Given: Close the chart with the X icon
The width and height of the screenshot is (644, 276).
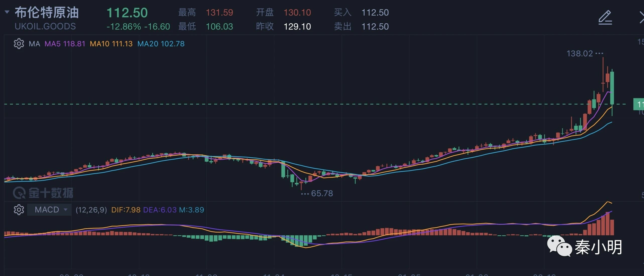Looking at the screenshot, I should pos(641,18).
